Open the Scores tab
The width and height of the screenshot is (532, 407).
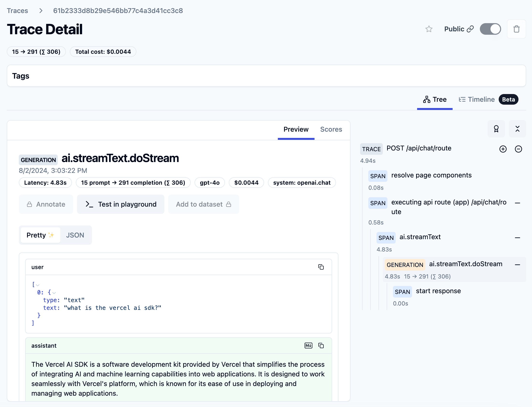331,129
